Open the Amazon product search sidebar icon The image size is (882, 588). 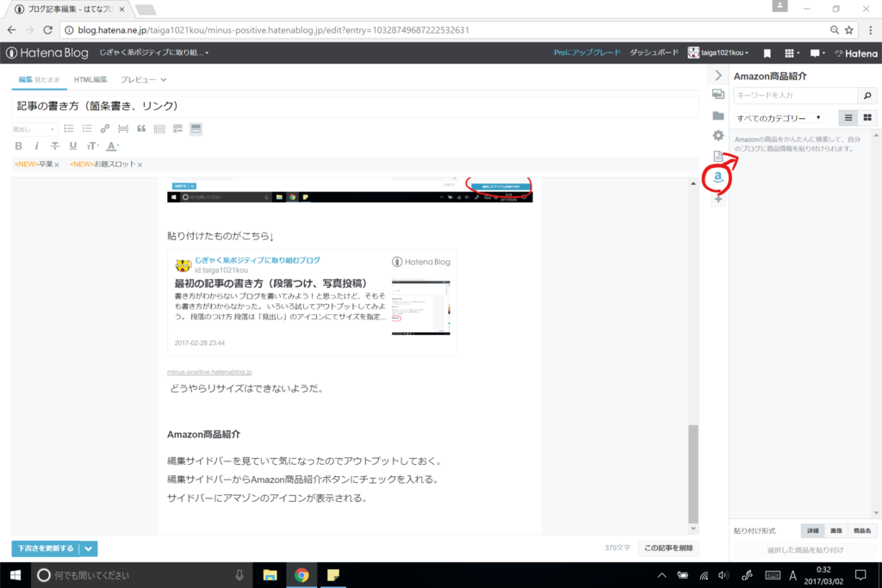717,178
